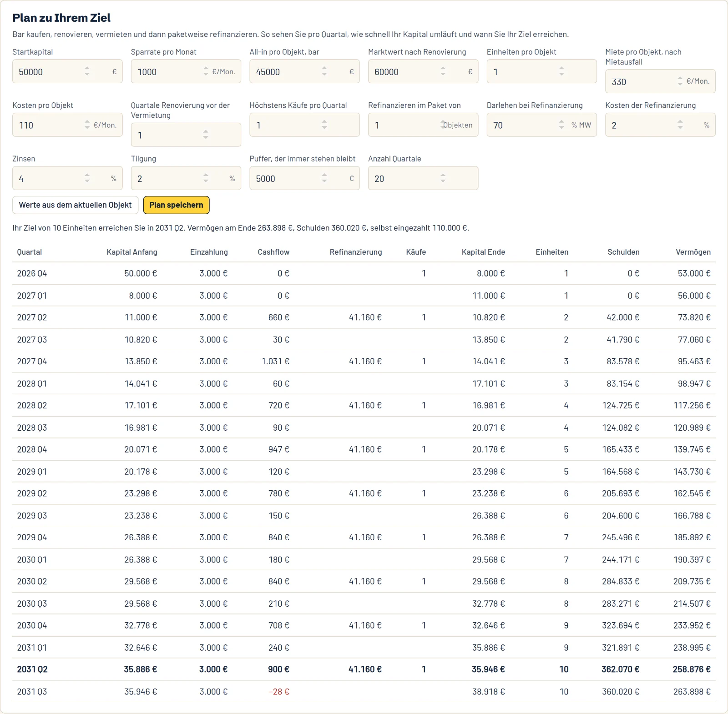Image resolution: width=728 pixels, height=714 pixels.
Task: Click the Puffer stepper arrows
Action: (x=324, y=178)
